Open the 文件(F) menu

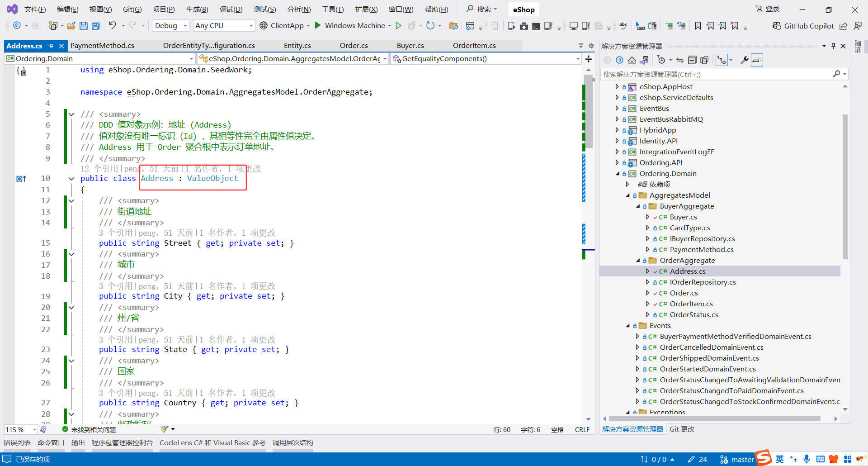click(x=35, y=10)
